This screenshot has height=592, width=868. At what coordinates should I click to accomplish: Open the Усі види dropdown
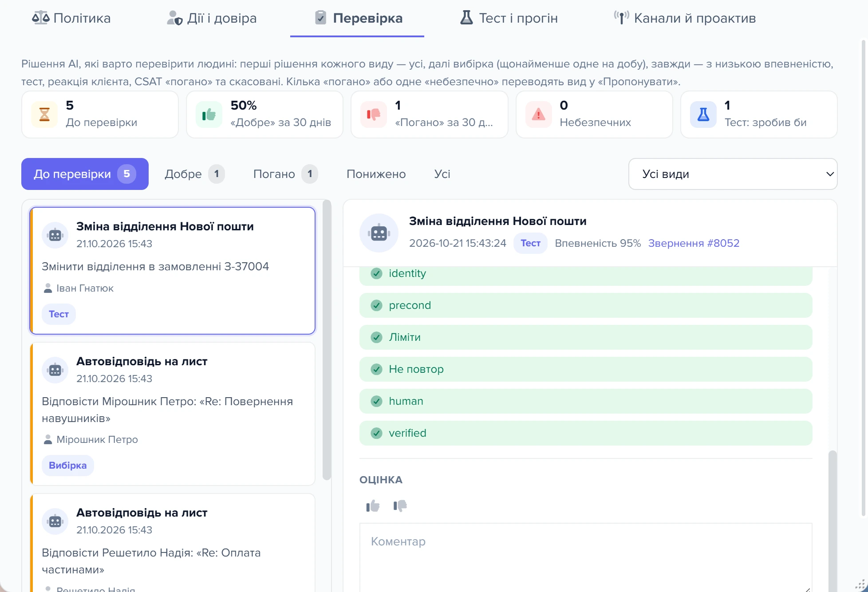click(x=733, y=174)
